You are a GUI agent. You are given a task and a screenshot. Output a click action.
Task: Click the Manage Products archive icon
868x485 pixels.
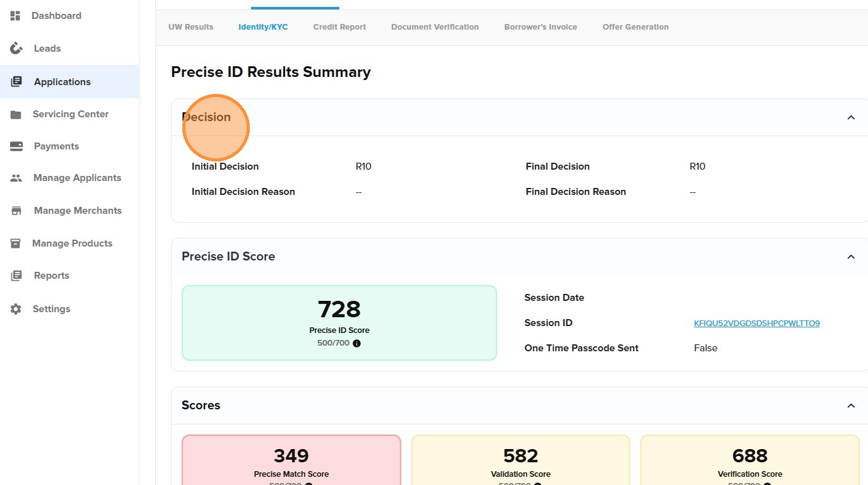point(16,243)
